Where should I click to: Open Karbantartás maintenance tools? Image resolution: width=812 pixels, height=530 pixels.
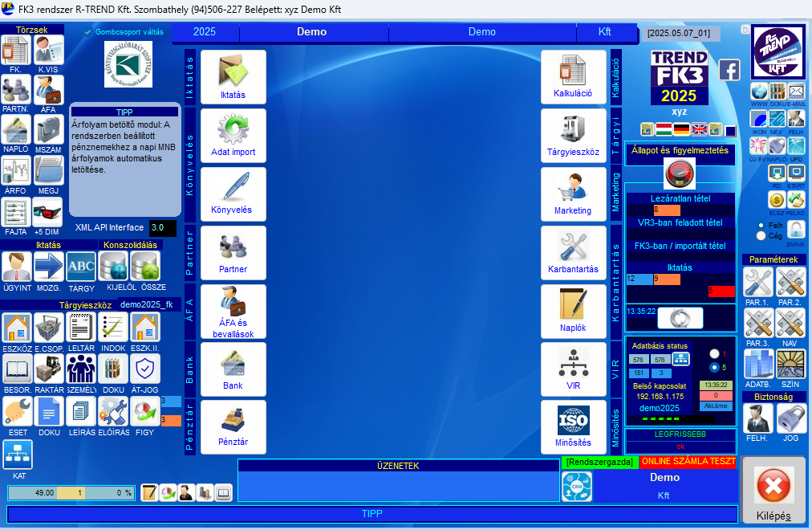pos(573,251)
